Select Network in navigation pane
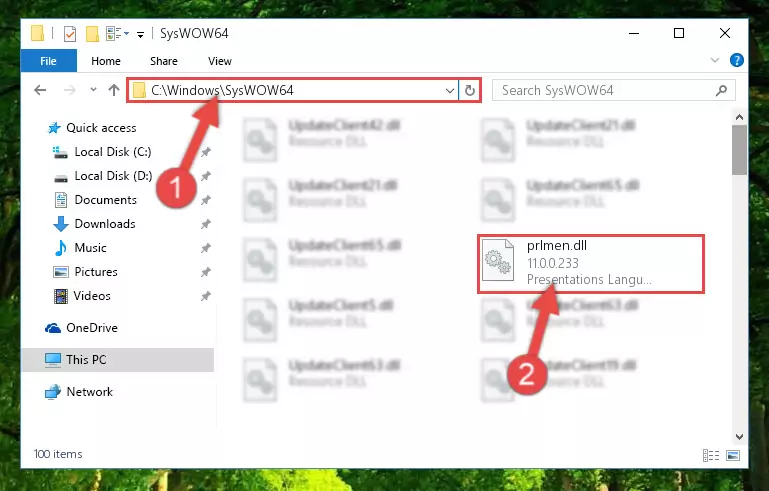Image resolution: width=769 pixels, height=491 pixels. coord(90,391)
